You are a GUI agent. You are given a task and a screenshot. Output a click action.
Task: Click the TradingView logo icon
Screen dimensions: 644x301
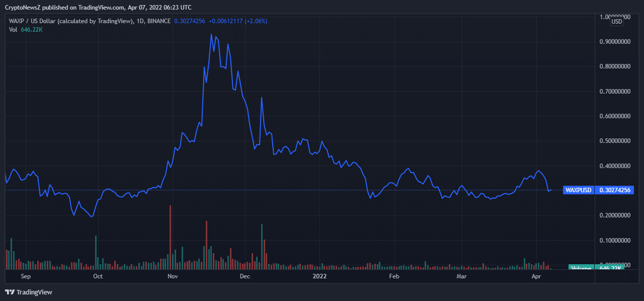10,292
